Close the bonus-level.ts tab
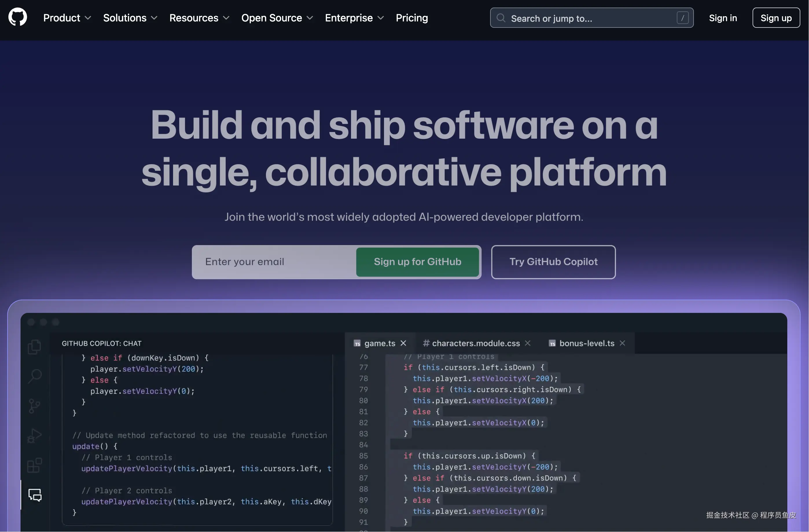The height and width of the screenshot is (532, 809). coord(622,343)
